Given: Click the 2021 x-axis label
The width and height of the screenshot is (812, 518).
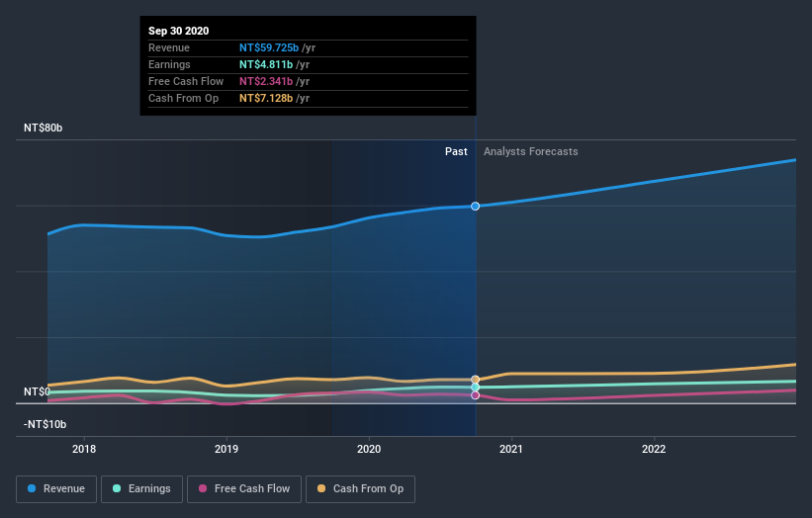Looking at the screenshot, I should point(511,449).
